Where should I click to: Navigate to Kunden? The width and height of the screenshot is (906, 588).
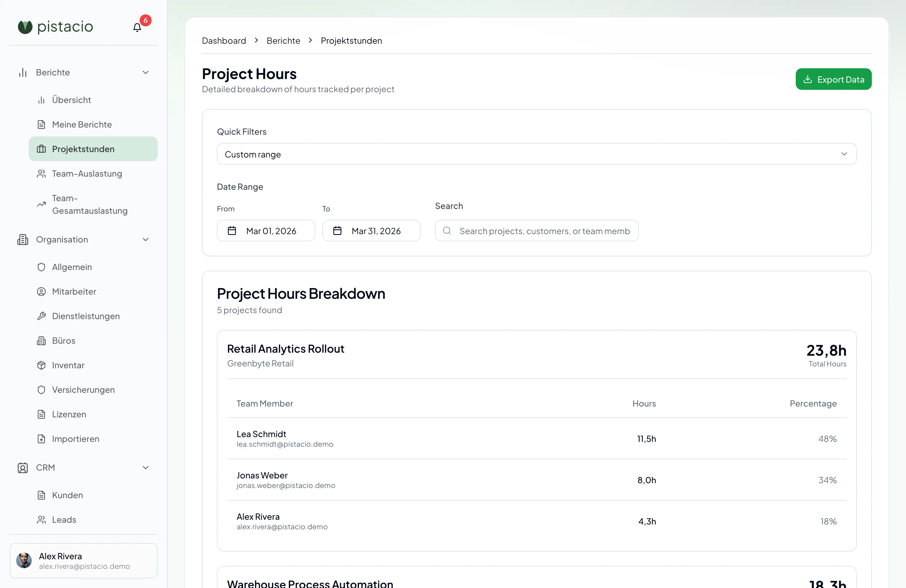pos(93,495)
